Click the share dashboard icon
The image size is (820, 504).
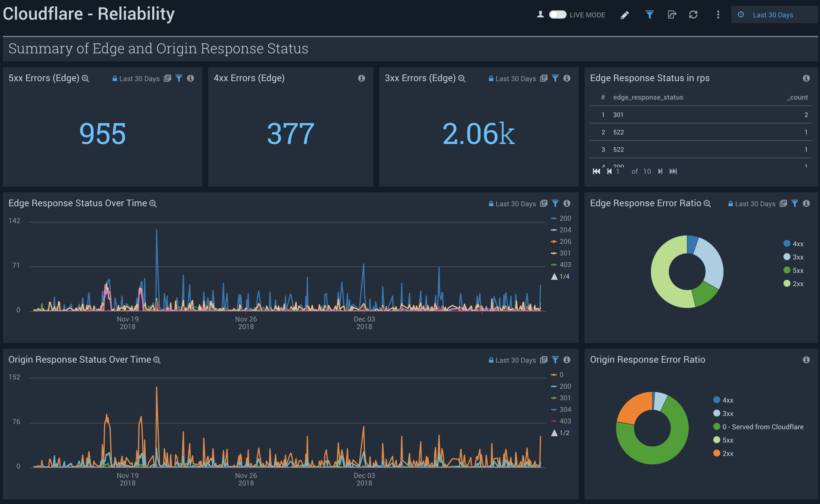tap(672, 15)
